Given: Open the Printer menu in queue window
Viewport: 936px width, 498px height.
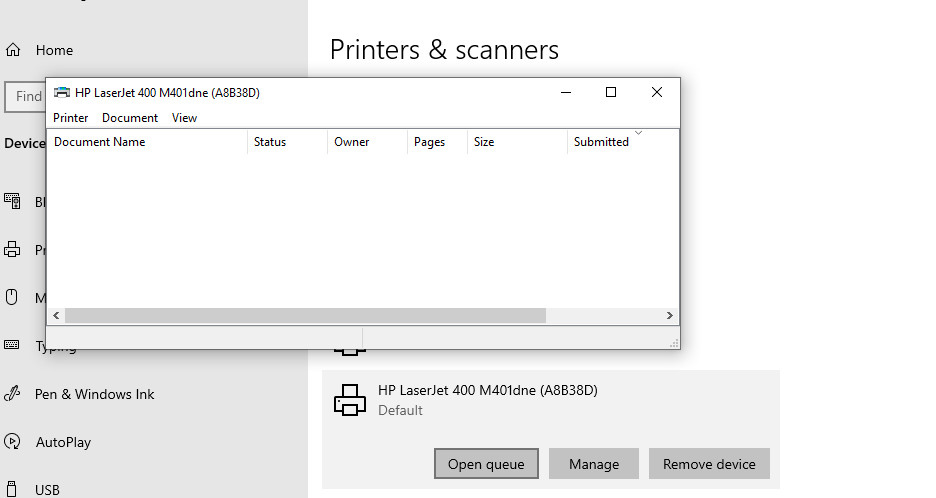Looking at the screenshot, I should (x=70, y=118).
